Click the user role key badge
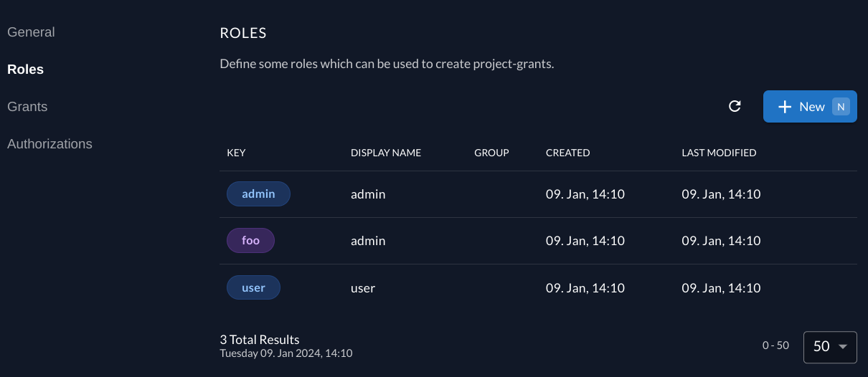The image size is (868, 377). (x=253, y=287)
